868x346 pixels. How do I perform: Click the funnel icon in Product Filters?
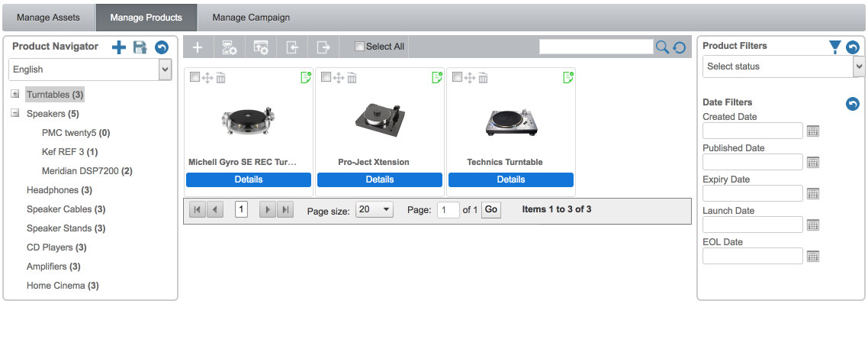point(835,47)
